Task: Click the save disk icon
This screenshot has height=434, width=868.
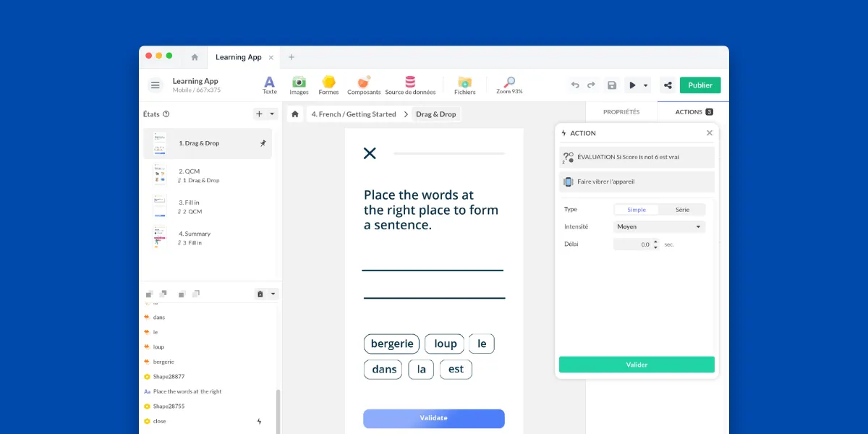Action: point(612,85)
